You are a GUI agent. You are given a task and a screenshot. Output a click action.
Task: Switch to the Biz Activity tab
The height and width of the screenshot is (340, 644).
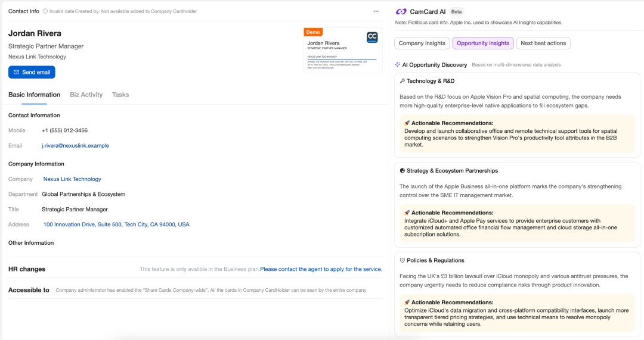point(86,95)
